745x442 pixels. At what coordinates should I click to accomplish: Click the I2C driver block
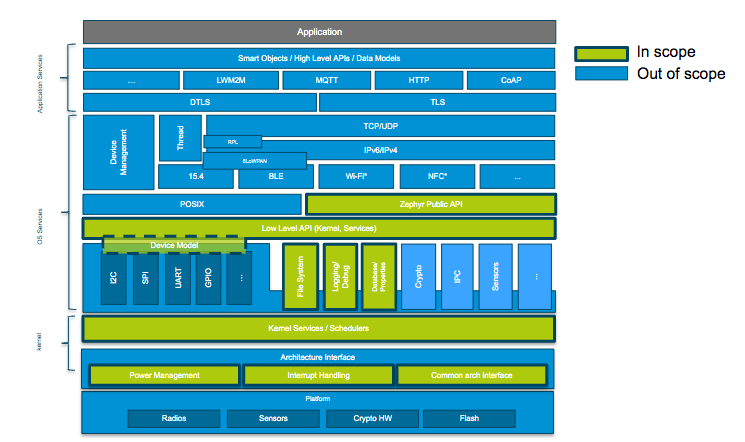pos(114,278)
